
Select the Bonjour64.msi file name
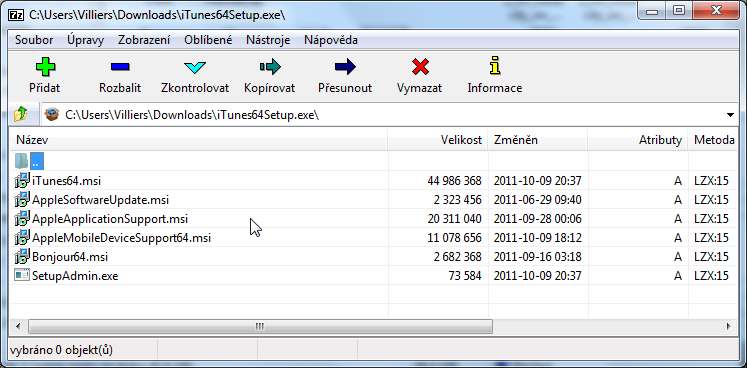pos(70,257)
